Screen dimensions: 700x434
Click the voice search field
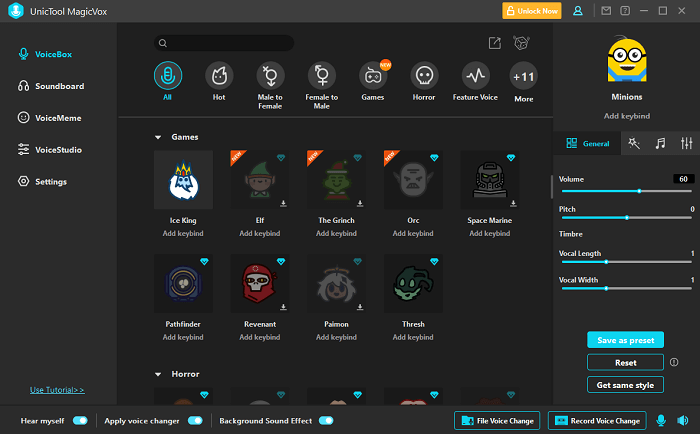(230, 44)
